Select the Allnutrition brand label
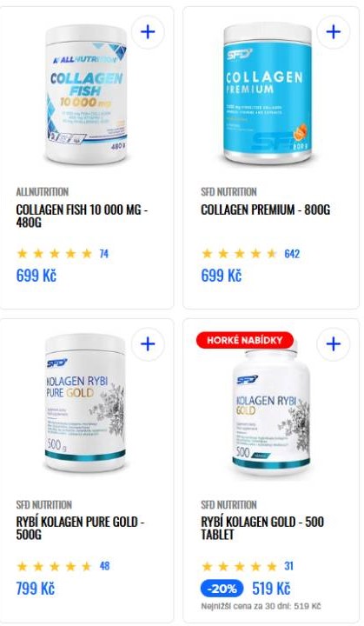The width and height of the screenshot is (364, 626). (43, 191)
